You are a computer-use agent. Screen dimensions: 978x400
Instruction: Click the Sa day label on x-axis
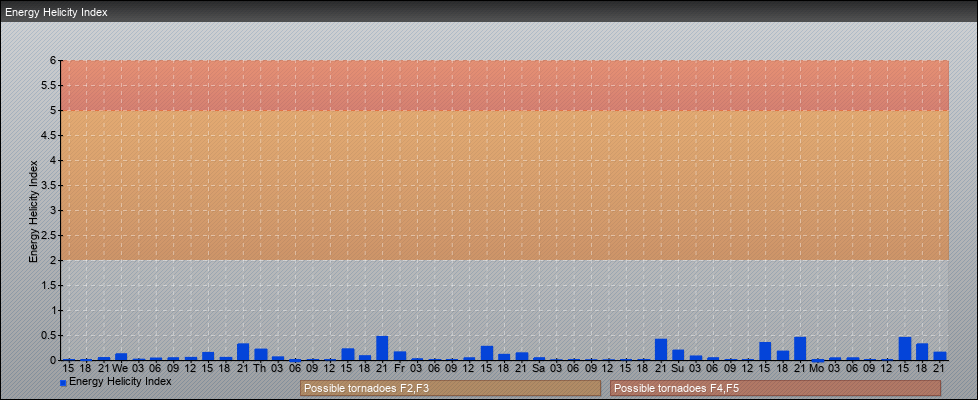coord(539,369)
